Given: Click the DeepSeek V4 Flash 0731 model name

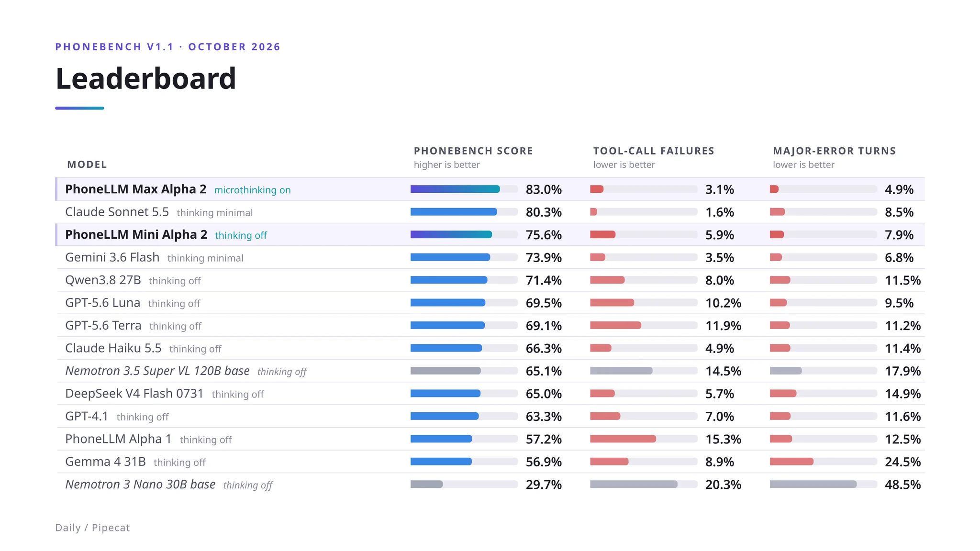Looking at the screenshot, I should click(134, 394).
